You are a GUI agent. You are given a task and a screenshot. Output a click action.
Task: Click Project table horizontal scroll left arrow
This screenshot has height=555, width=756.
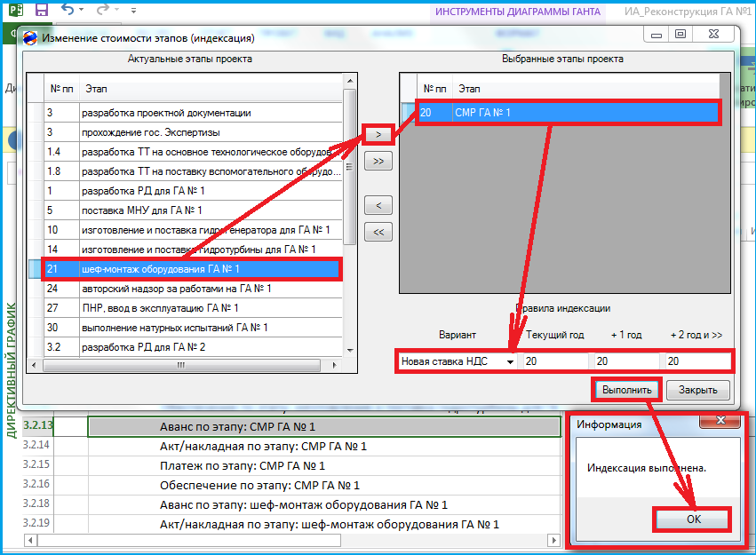pyautogui.click(x=30, y=541)
